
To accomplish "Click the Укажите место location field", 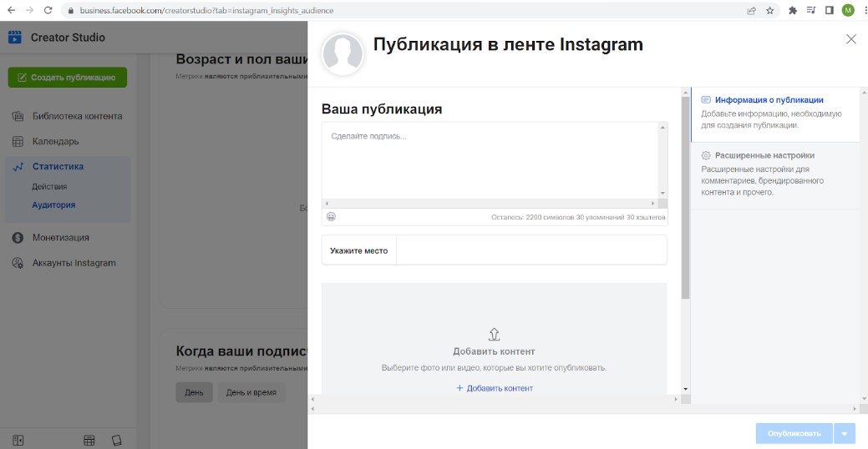I will (530, 250).
